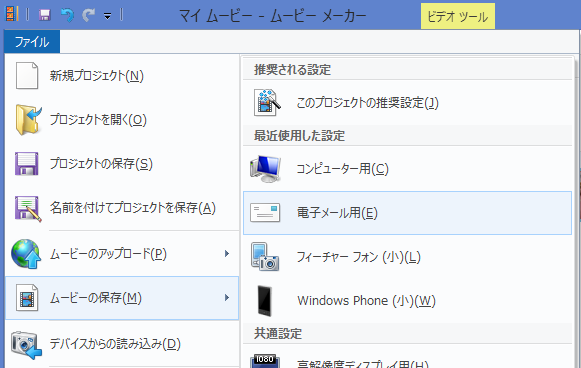Image resolution: width=581 pixels, height=368 pixels.
Task: Click the blank page icon for 新規プロジェクト
Action: click(x=27, y=76)
